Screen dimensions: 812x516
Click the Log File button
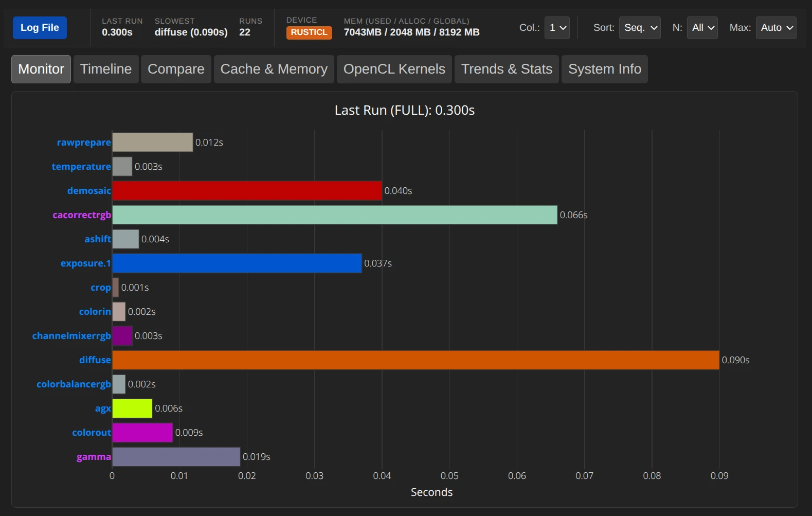pos(40,28)
